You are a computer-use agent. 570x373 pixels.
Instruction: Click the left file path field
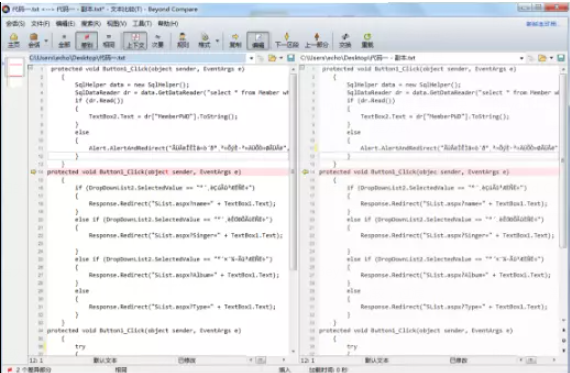pyautogui.click(x=138, y=58)
